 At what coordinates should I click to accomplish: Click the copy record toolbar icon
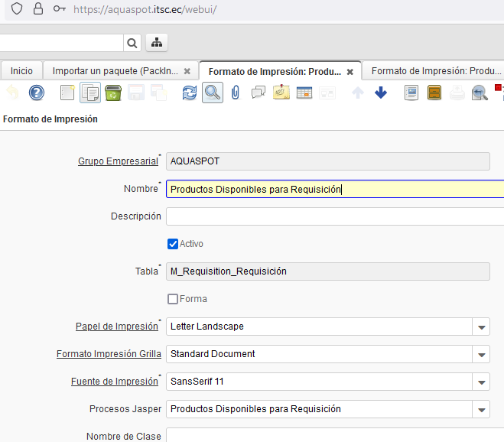90,93
